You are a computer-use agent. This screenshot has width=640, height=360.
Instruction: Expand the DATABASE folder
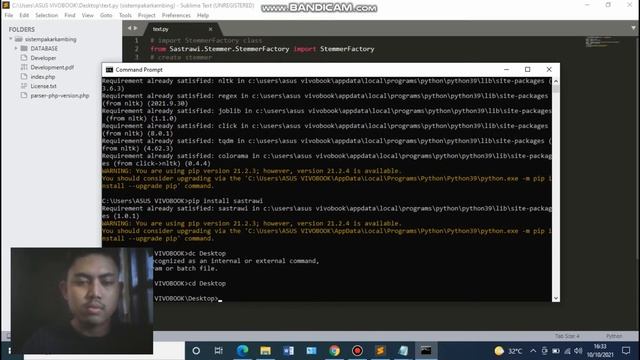point(16,48)
